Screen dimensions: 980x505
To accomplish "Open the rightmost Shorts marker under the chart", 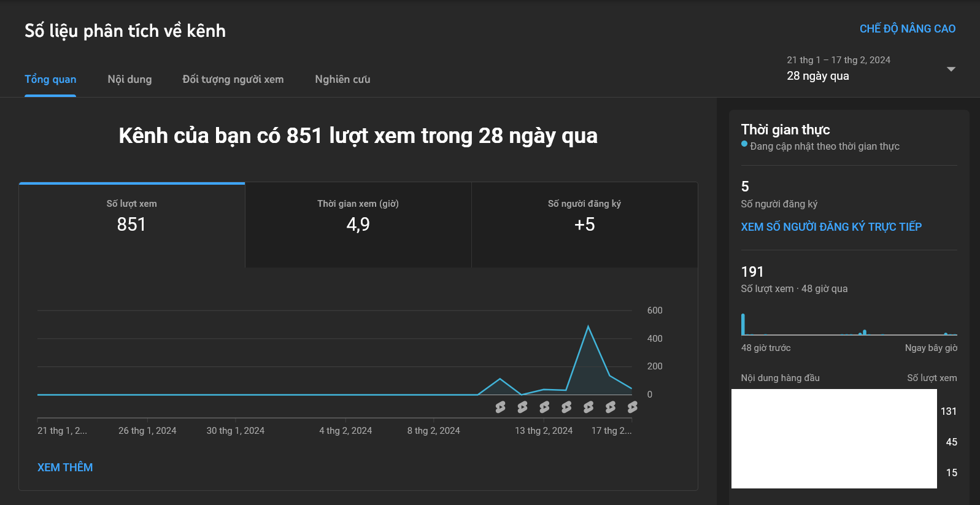I will click(x=633, y=407).
